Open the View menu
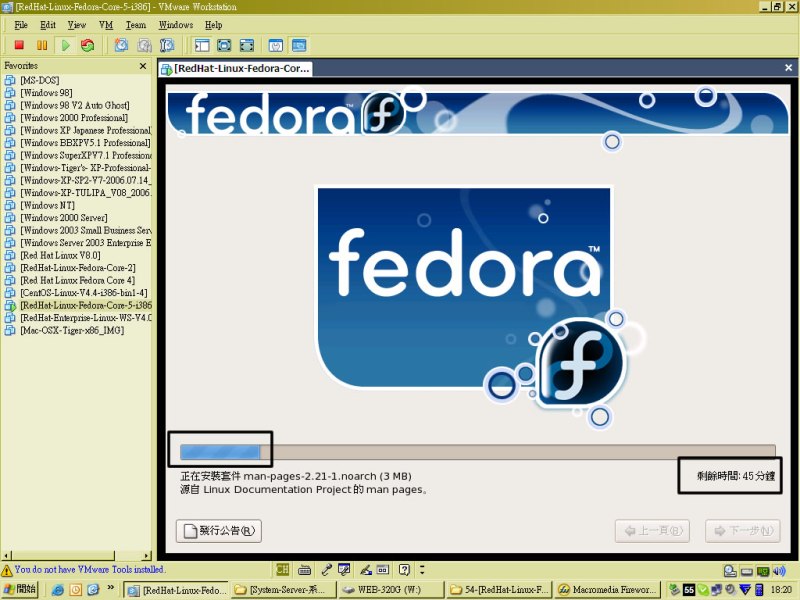The width and height of the screenshot is (800, 600). tap(77, 25)
